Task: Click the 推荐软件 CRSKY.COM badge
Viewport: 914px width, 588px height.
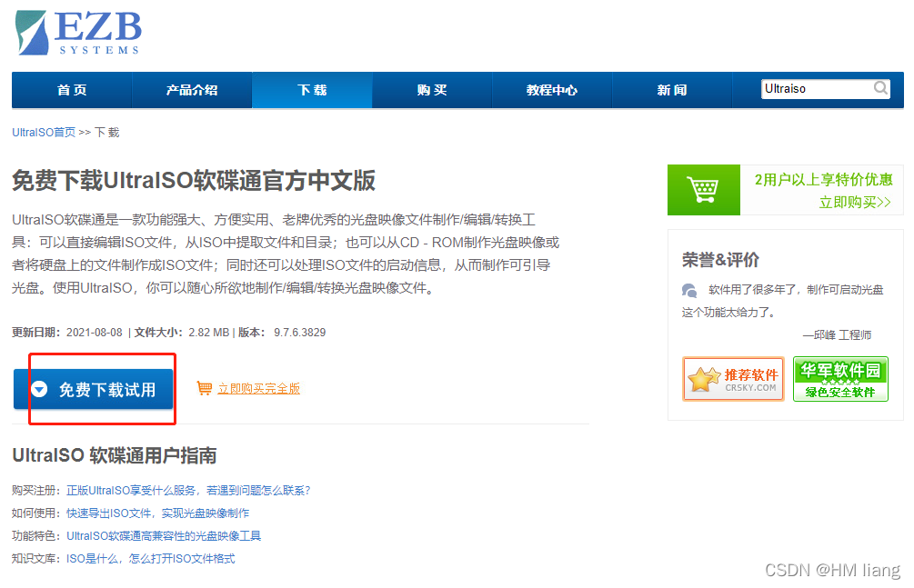Action: coord(733,379)
